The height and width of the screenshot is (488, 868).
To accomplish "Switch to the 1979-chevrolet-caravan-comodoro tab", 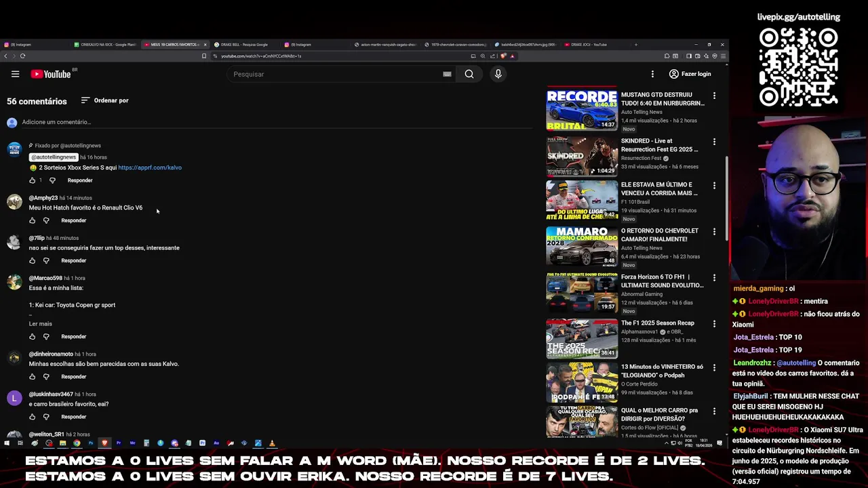I will [x=456, y=45].
